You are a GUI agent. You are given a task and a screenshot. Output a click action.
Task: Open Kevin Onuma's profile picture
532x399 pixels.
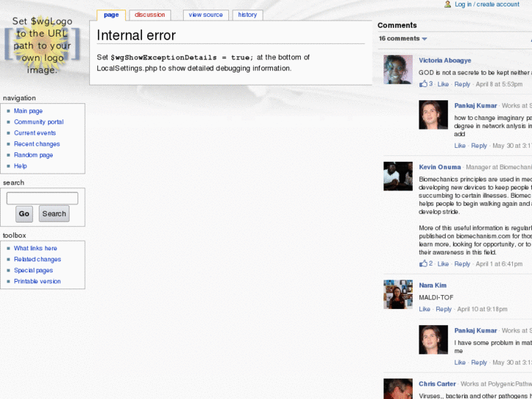pos(398,176)
